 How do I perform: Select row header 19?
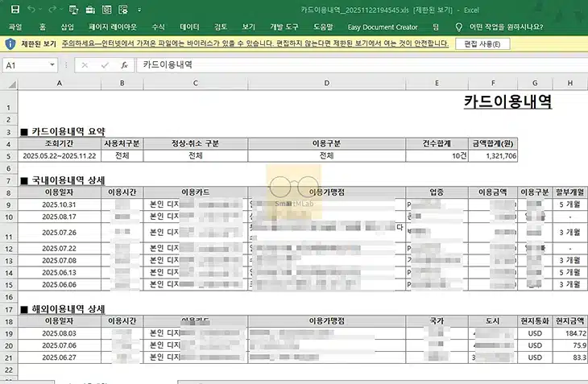(x=8, y=333)
